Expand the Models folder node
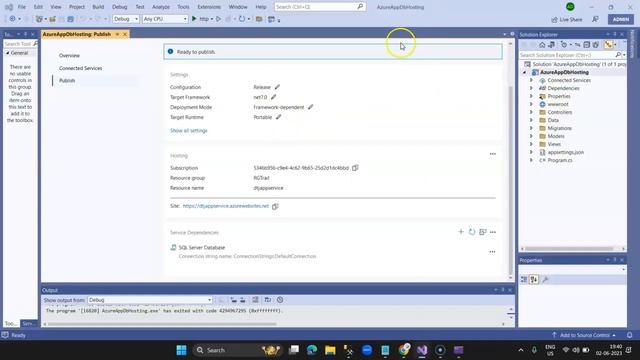This screenshot has height=360, width=640. pos(531,136)
